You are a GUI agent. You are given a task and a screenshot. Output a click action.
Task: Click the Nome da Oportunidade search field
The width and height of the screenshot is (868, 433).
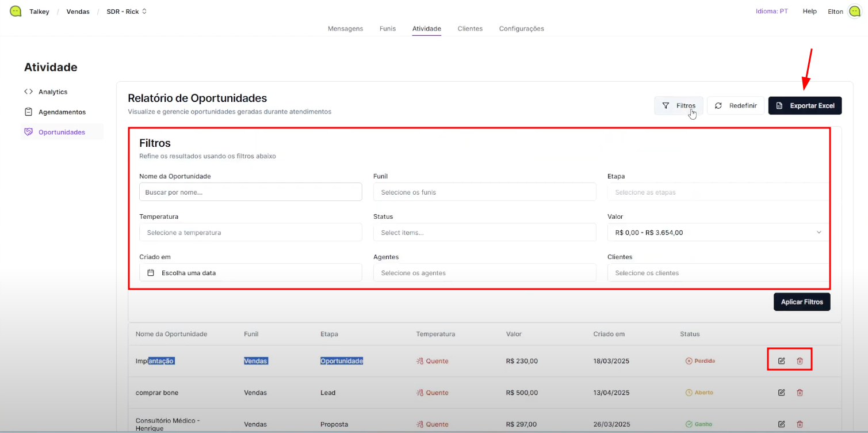[x=250, y=192]
